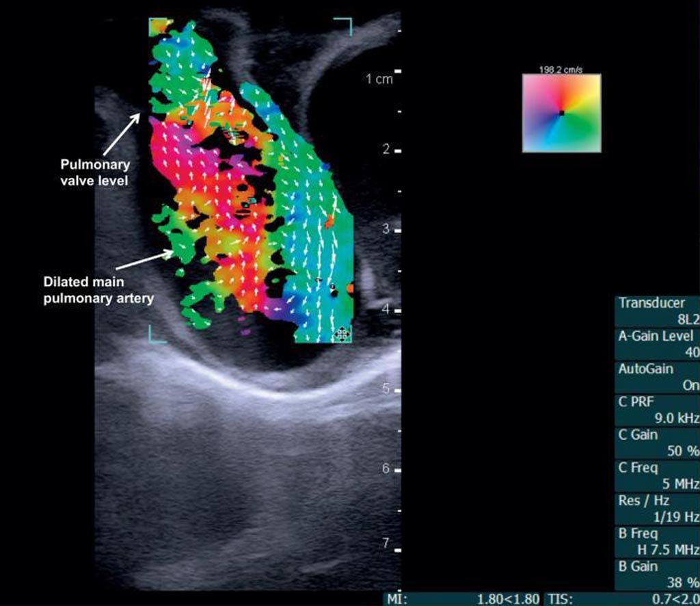
Task: Select the C Gain 50 % parameter
Action: 657,443
